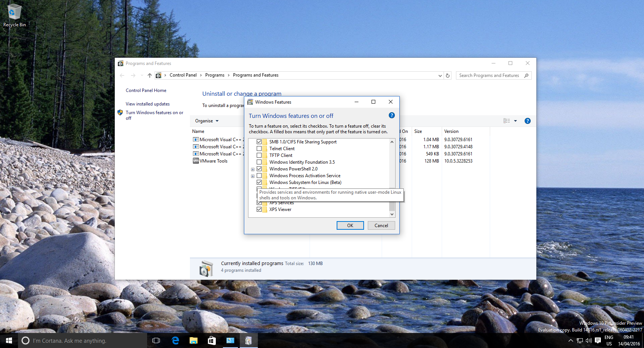The image size is (644, 348).
Task: Toggle Windows Subsystem for Linux (Beta) checkbox
Action: [259, 182]
